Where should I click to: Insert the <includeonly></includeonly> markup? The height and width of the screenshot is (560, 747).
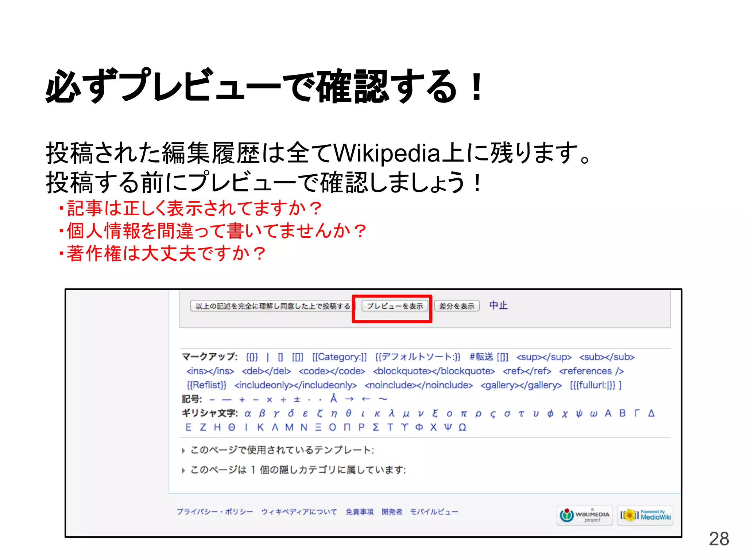click(x=295, y=385)
